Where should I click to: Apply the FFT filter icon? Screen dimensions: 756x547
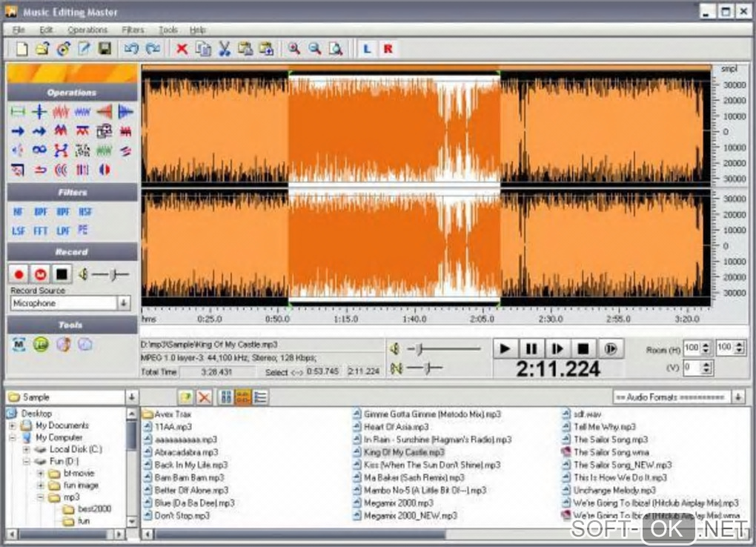tap(41, 231)
